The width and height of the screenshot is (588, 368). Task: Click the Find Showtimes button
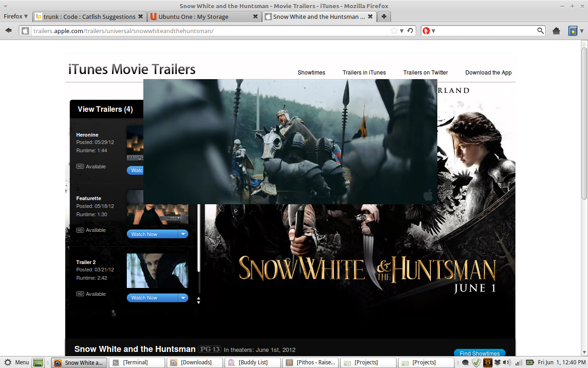pos(479,353)
